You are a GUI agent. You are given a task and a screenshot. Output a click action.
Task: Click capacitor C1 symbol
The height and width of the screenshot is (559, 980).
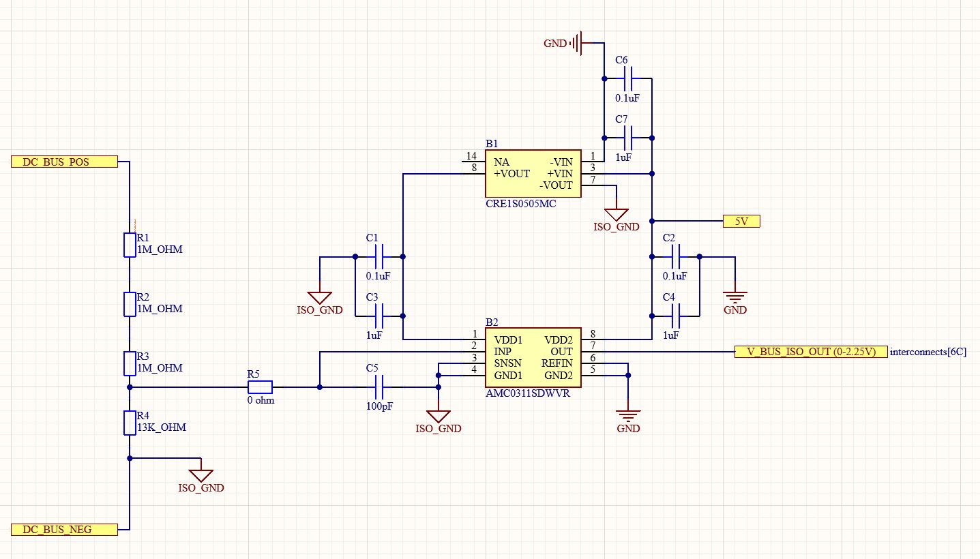(380, 257)
